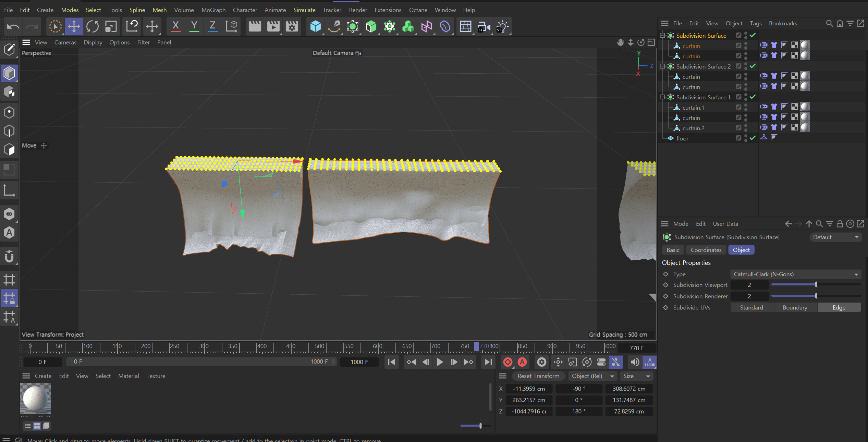Select the white cloth material thumbnail
Screen dimensions: 868x442
[35, 398]
